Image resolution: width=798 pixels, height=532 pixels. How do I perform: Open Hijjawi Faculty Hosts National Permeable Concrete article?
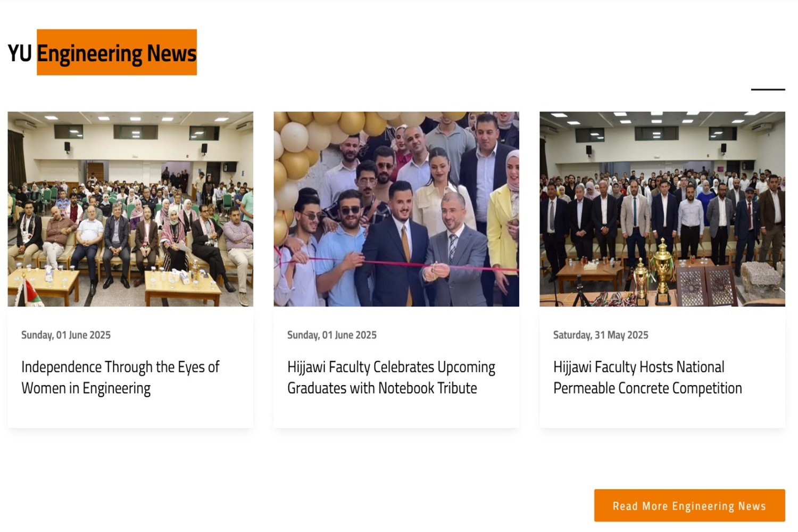647,377
